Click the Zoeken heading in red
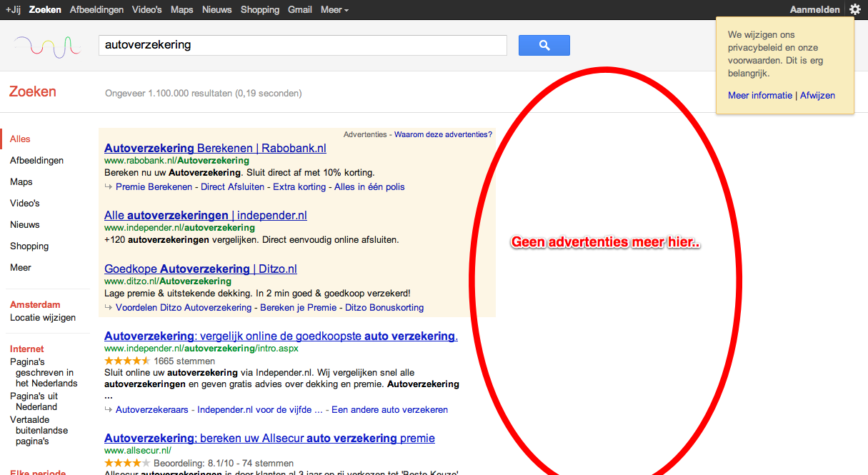 click(x=33, y=92)
